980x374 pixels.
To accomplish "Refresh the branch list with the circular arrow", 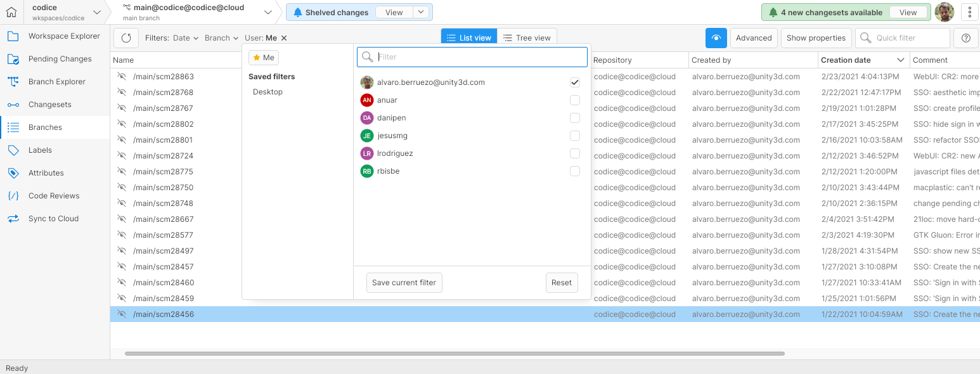I will [x=126, y=37].
